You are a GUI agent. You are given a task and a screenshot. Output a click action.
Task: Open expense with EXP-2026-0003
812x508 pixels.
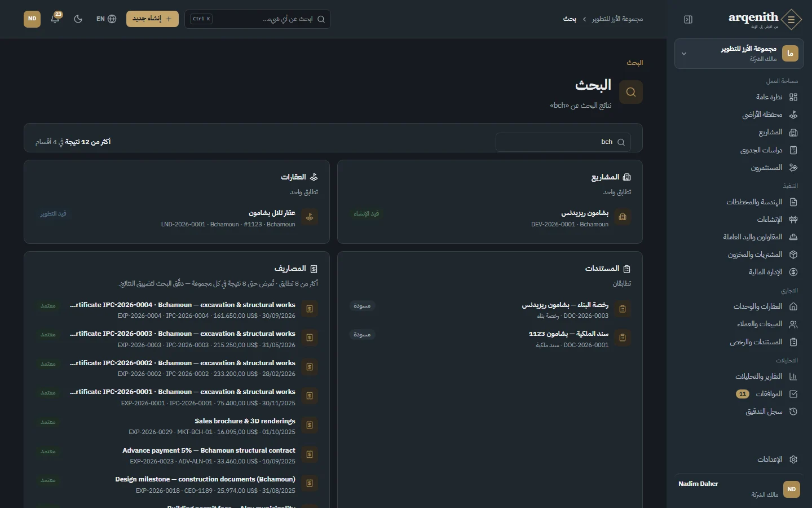176,339
